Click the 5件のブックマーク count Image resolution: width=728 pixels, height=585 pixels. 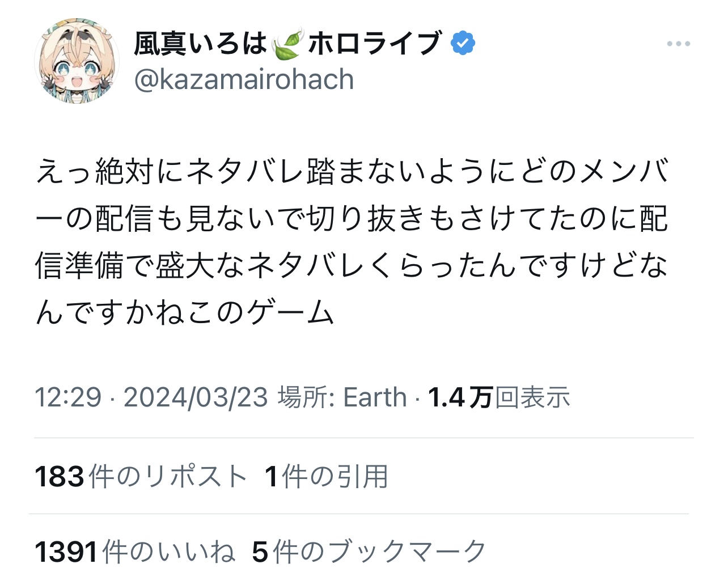(369, 552)
